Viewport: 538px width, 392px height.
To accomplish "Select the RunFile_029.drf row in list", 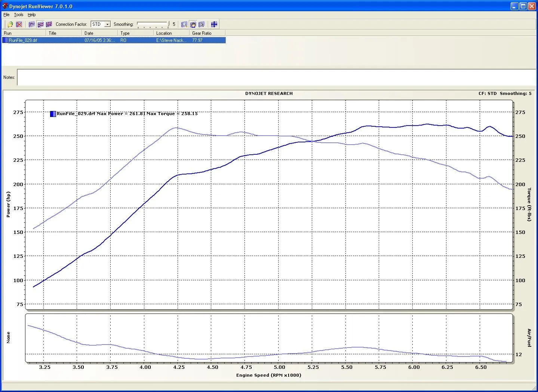I will pyautogui.click(x=23, y=40).
